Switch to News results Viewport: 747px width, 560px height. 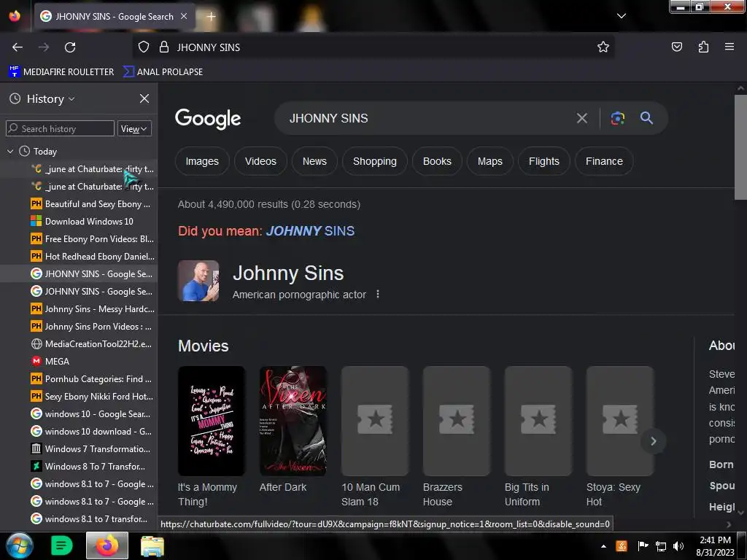(314, 161)
